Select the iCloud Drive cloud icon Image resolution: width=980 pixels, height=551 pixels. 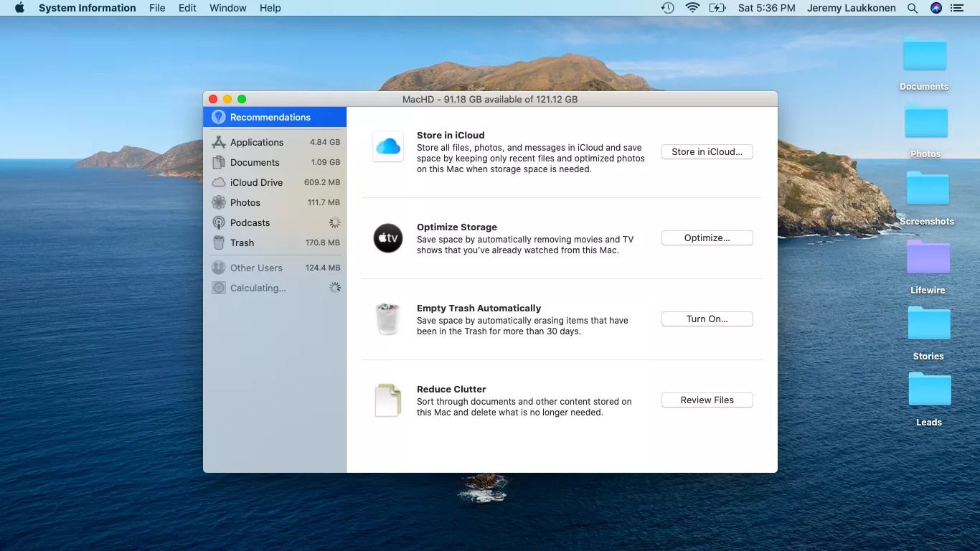click(219, 182)
